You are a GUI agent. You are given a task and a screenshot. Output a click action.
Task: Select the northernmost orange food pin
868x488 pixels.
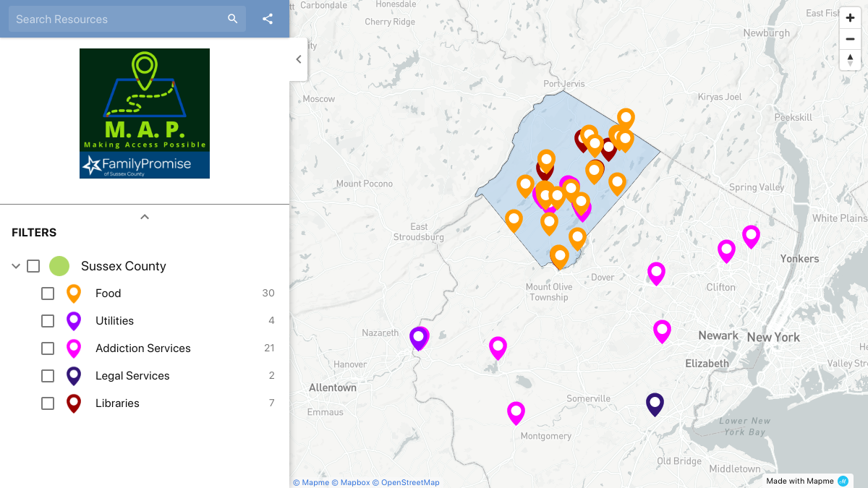626,119
